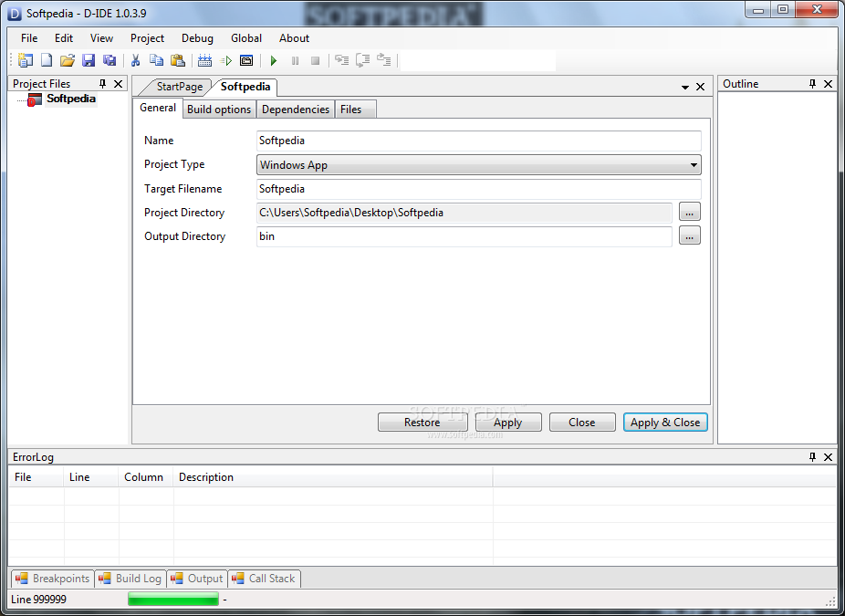The width and height of the screenshot is (845, 616).
Task: Click the green status bar progress bar
Action: pos(173,599)
